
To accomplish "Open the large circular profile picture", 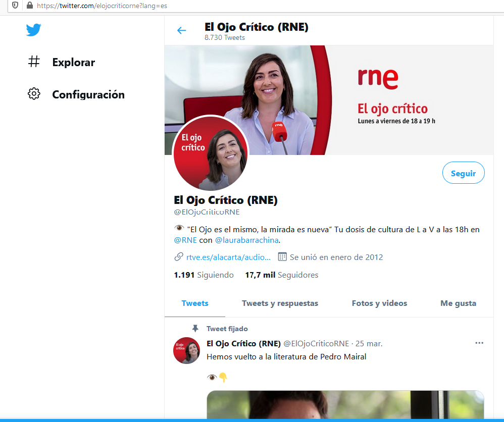I will (211, 152).
